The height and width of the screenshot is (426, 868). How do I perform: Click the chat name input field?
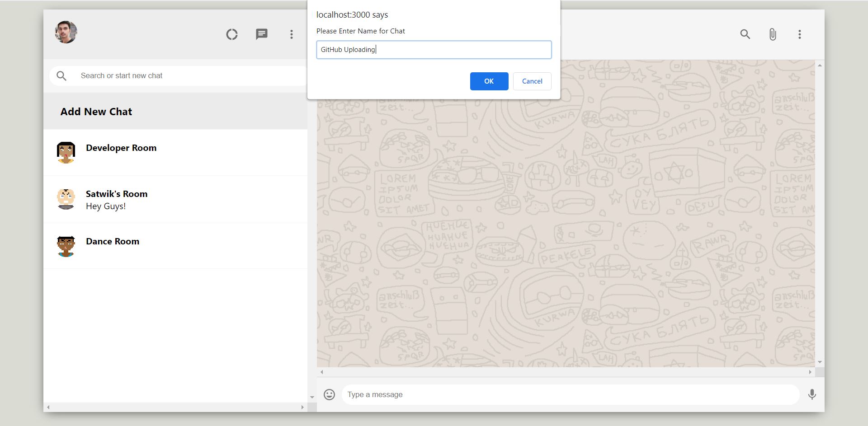[x=434, y=50]
